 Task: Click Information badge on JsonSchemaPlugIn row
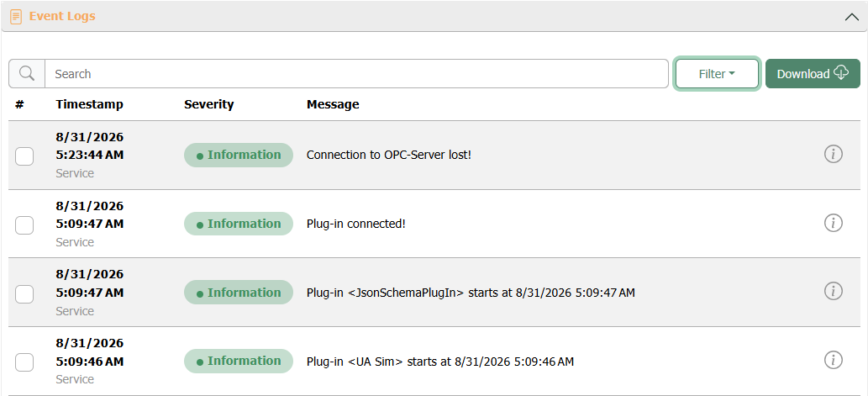pyautogui.click(x=238, y=293)
